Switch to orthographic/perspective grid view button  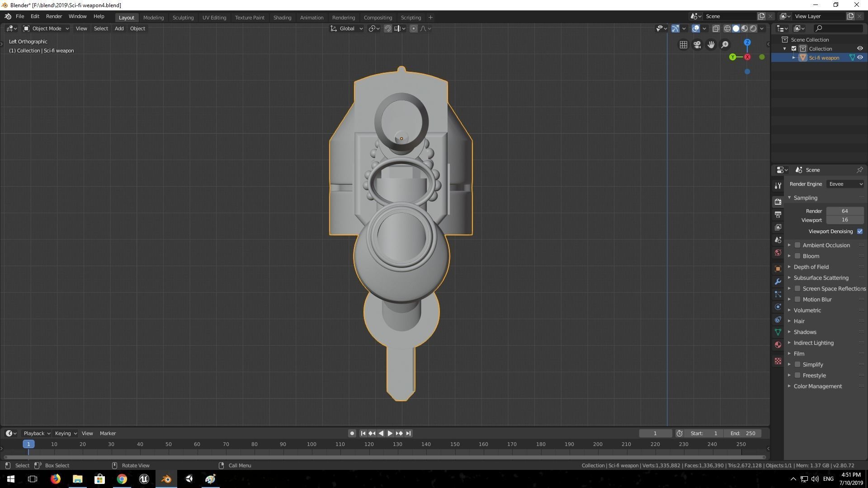[x=683, y=45]
